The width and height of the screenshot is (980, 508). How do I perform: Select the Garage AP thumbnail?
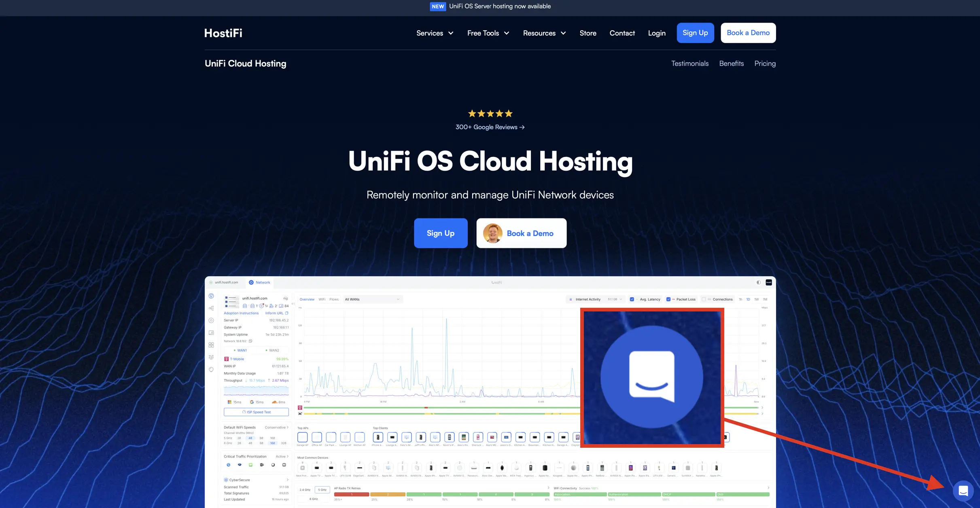302,437
